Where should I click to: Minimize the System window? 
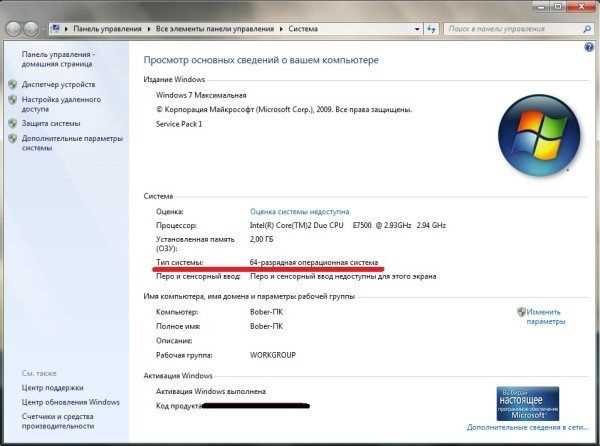click(541, 6)
